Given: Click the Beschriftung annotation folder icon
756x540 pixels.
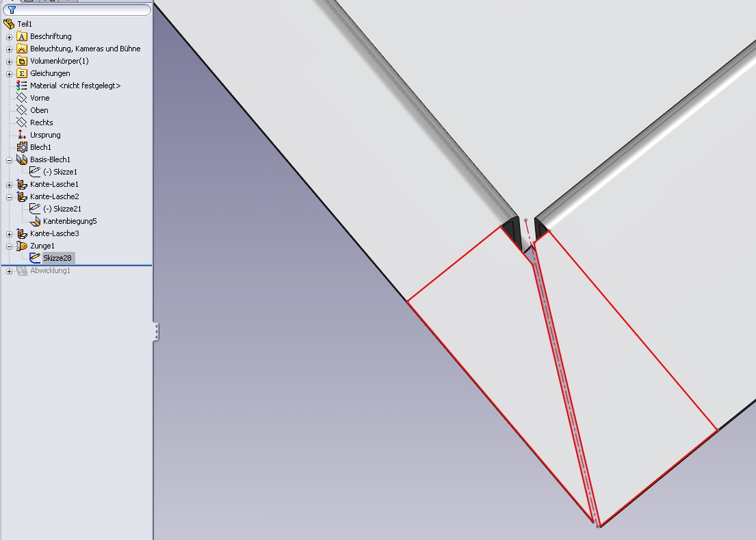Looking at the screenshot, I should (x=22, y=36).
